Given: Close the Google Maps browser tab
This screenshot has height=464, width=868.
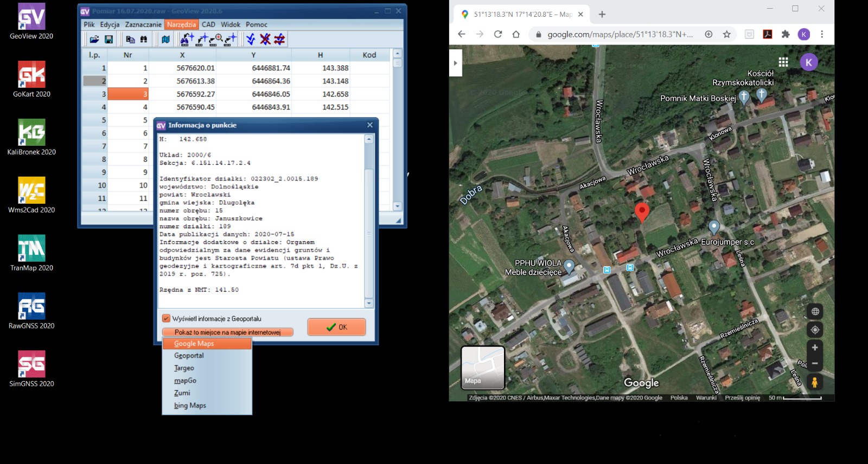Looking at the screenshot, I should pyautogui.click(x=580, y=15).
